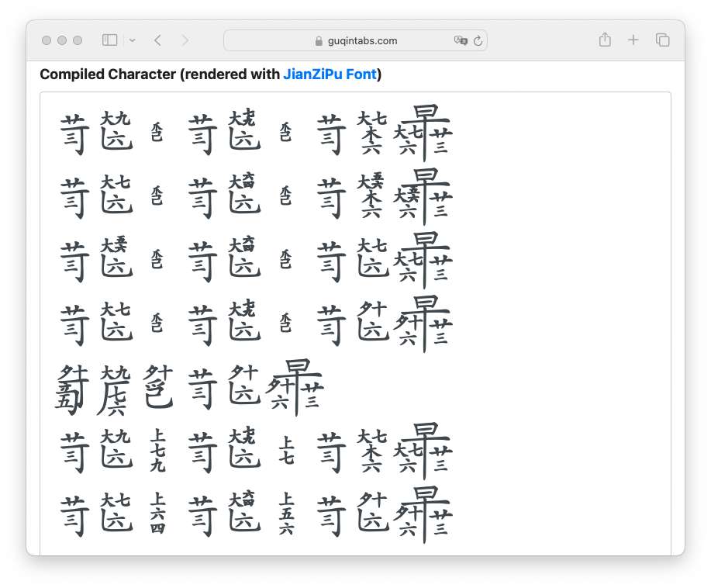Click the first glyph in the fifth row
Viewport: 711px width, 588px height.
click(x=73, y=387)
